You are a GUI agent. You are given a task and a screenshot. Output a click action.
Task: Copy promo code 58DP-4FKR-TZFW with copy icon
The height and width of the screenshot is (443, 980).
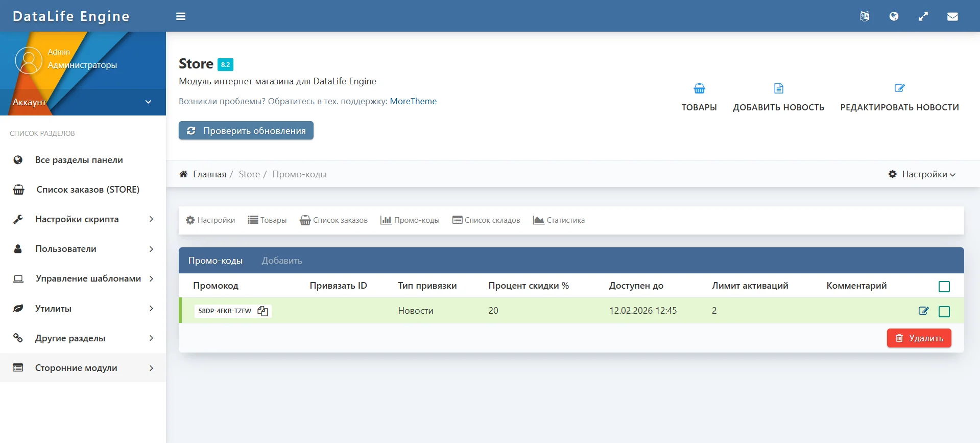(263, 311)
